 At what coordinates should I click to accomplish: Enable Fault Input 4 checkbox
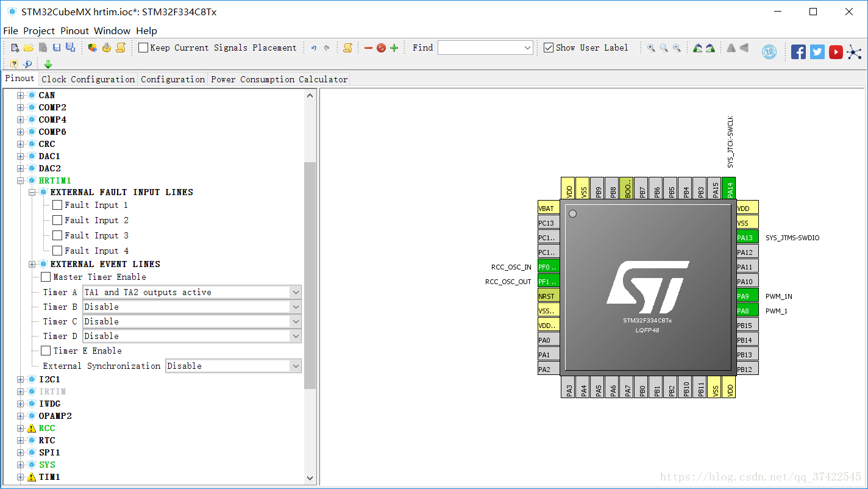57,251
